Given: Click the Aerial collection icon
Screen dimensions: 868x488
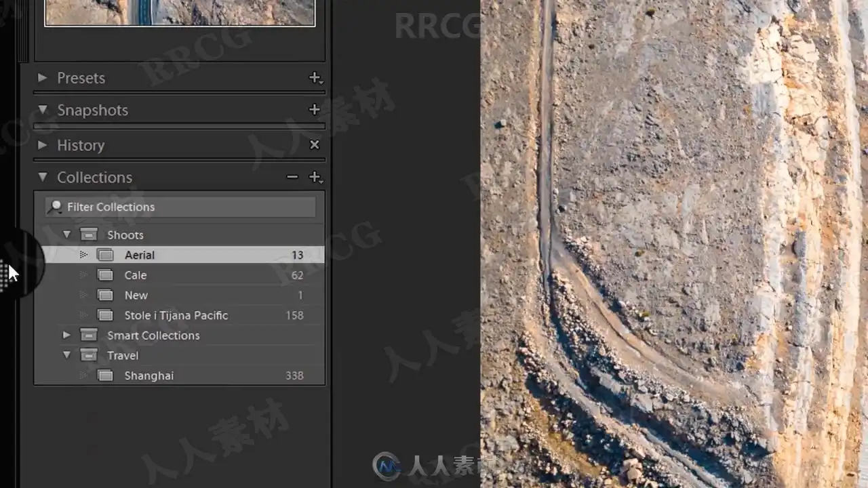Looking at the screenshot, I should 104,255.
